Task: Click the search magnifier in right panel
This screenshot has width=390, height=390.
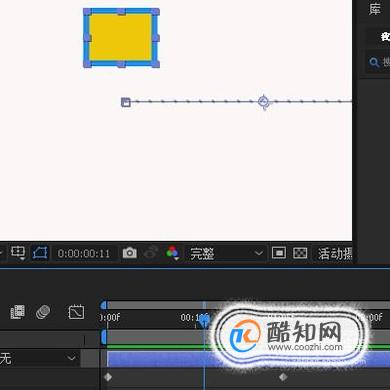Action: pyautogui.click(x=374, y=62)
